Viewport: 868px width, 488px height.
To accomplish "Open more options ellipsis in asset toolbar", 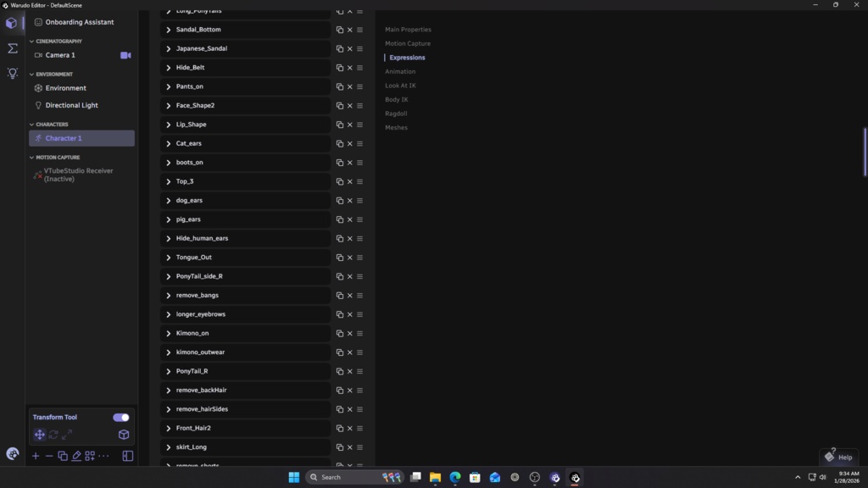I will click(103, 456).
